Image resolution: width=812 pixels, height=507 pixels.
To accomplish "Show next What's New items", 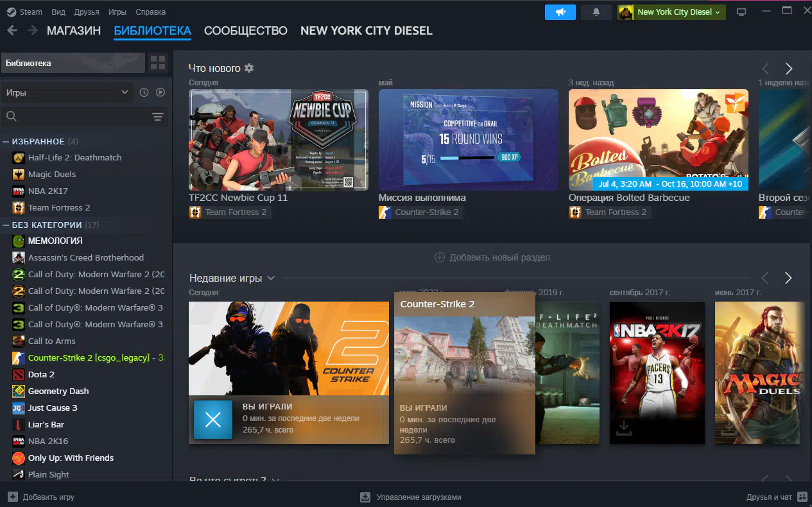I will (789, 69).
